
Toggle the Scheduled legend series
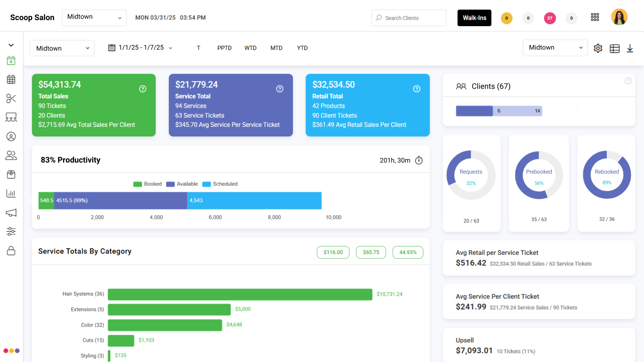coord(220,184)
